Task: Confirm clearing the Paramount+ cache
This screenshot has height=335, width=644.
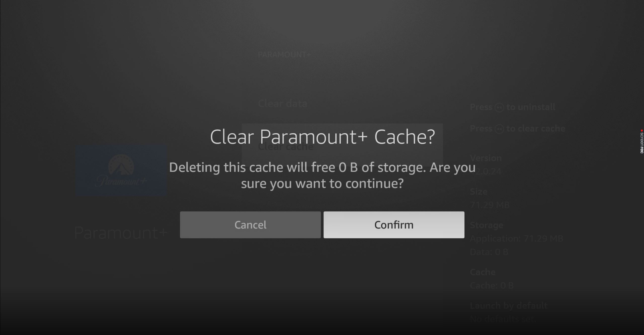Action: click(394, 225)
